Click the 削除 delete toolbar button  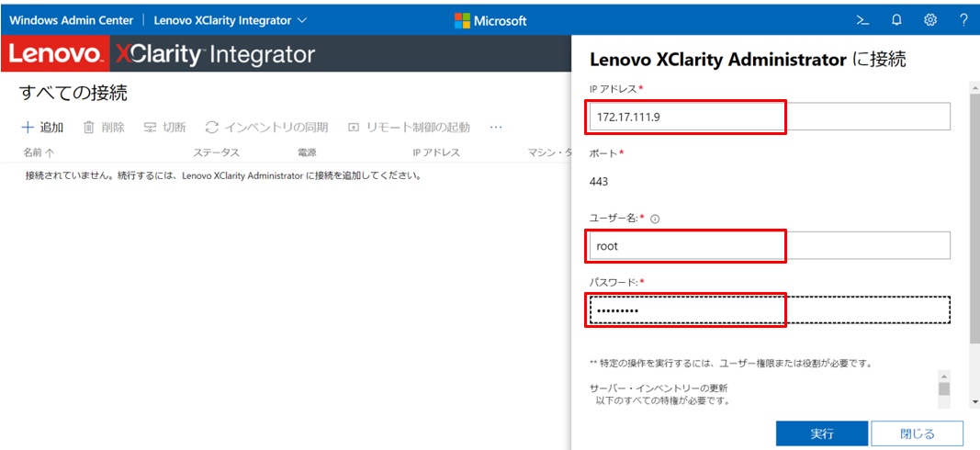coord(104,128)
